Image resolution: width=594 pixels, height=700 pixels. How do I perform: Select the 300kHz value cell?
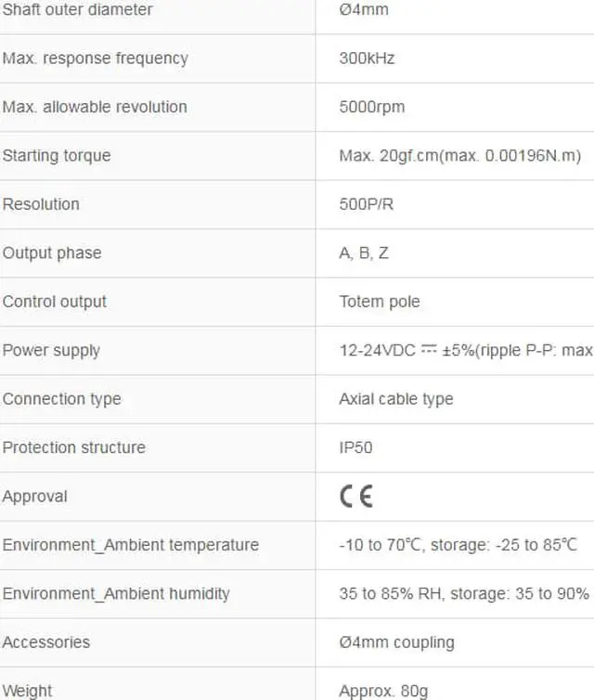(367, 58)
